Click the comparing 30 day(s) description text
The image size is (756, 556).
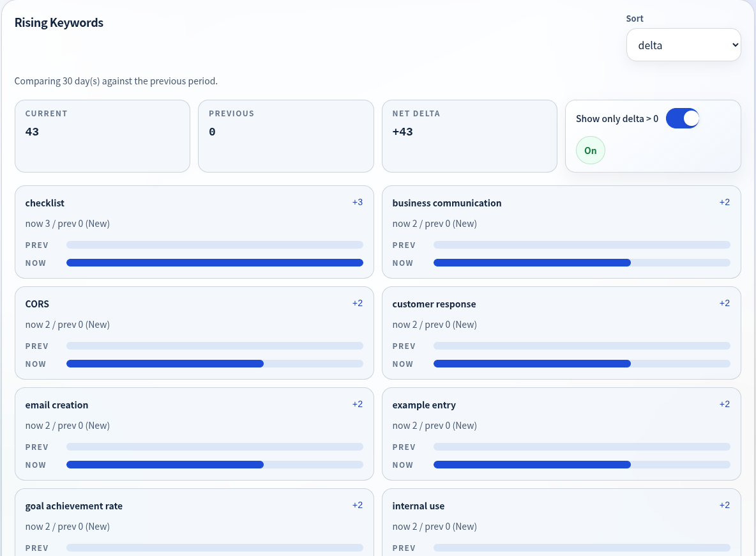pyautogui.click(x=116, y=81)
